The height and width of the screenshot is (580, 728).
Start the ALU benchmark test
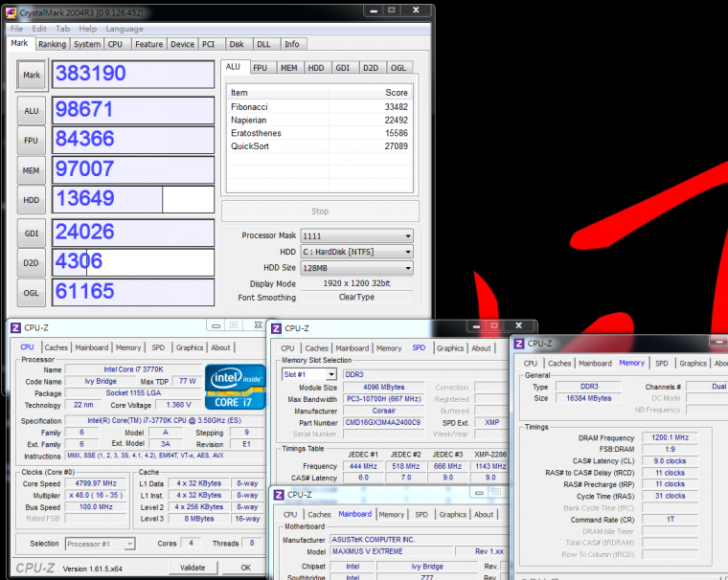[32, 112]
